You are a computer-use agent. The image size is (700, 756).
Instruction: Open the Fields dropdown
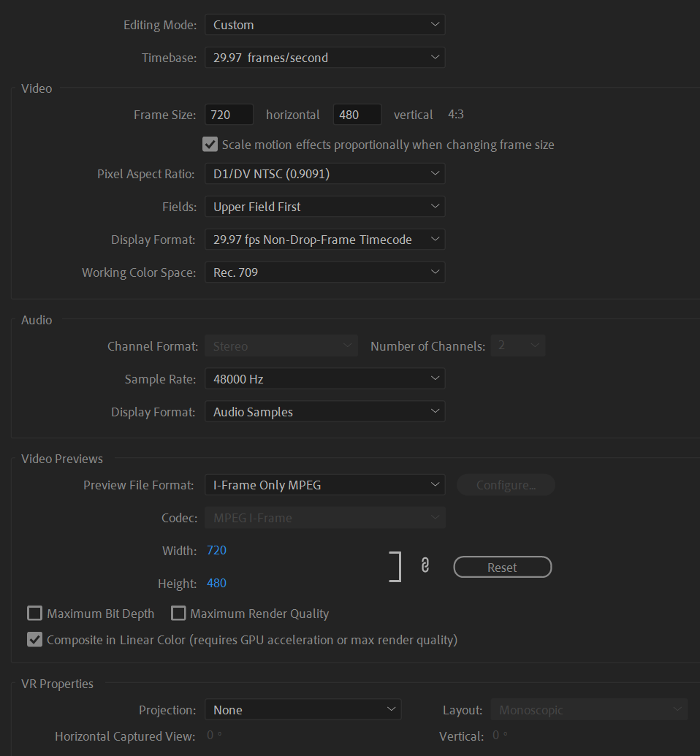(x=324, y=206)
